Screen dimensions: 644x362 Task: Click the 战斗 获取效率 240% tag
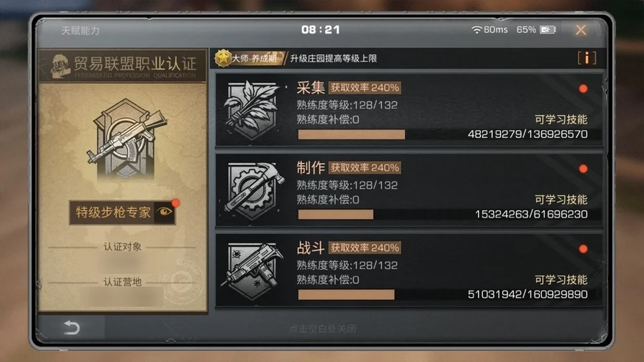(x=365, y=248)
